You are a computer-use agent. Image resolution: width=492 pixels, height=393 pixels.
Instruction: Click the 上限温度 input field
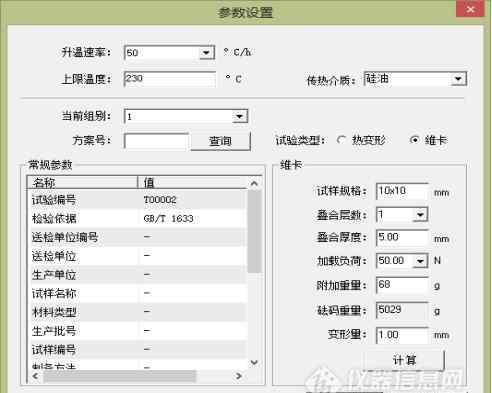click(x=170, y=79)
